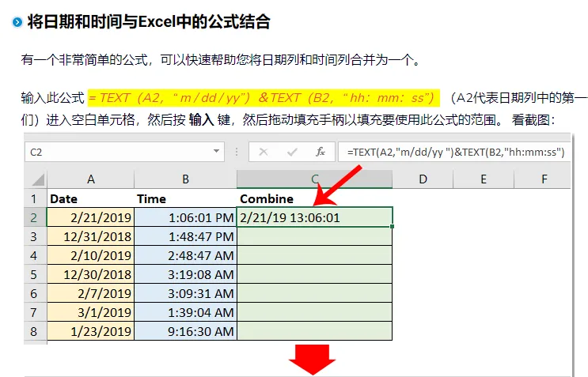Select row 6 header
This screenshot has width=588, height=377.
[x=36, y=293]
